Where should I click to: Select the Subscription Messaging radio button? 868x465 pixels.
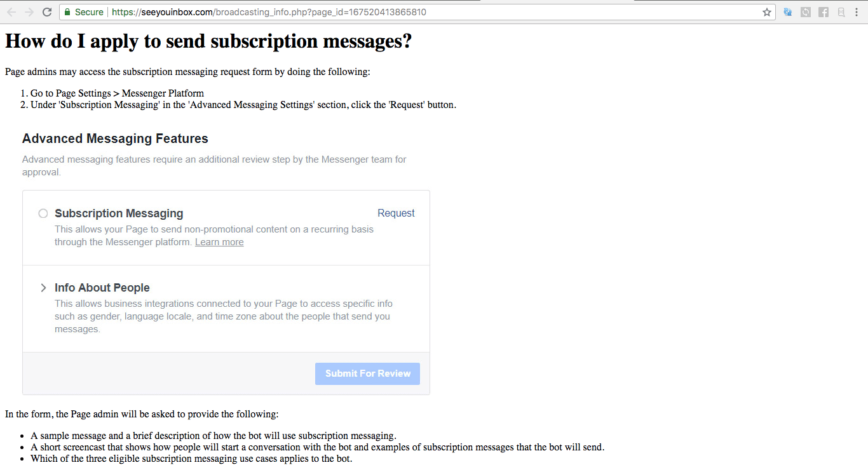[43, 213]
